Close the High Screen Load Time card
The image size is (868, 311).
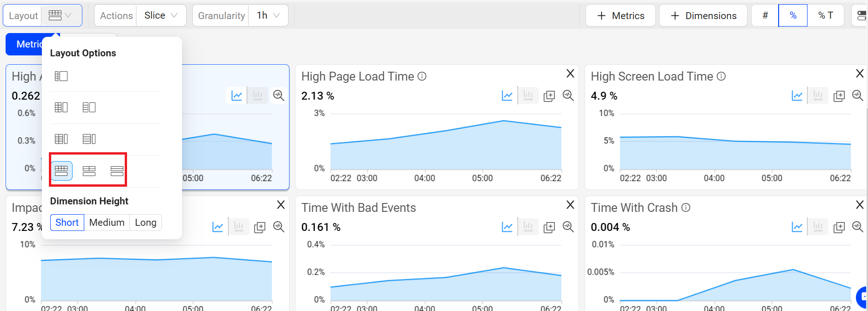(x=859, y=74)
